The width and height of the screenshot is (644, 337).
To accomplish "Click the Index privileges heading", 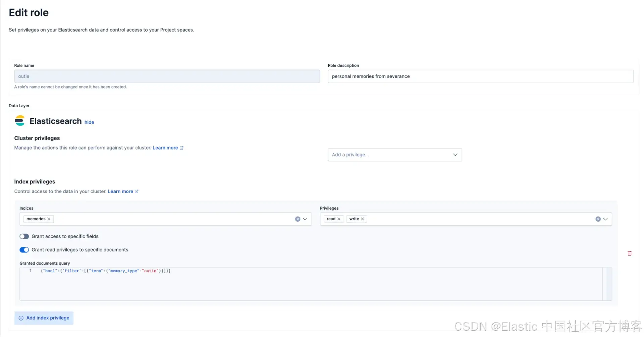I will tap(35, 182).
